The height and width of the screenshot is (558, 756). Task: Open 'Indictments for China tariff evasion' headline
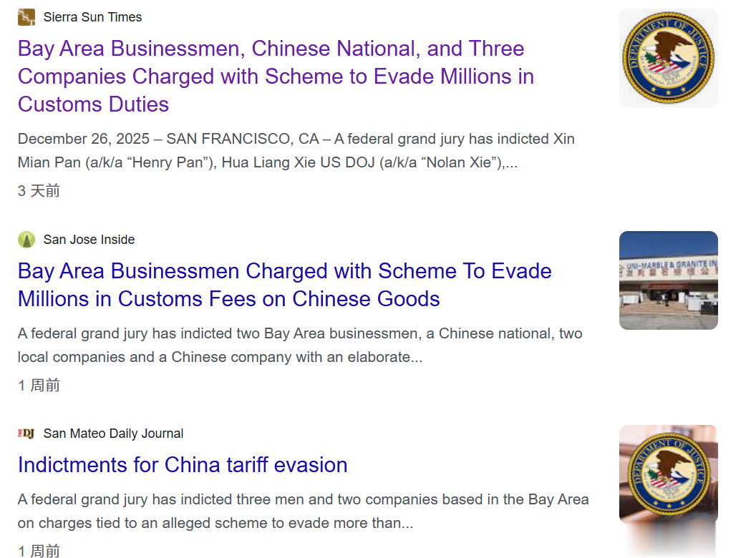tap(183, 465)
